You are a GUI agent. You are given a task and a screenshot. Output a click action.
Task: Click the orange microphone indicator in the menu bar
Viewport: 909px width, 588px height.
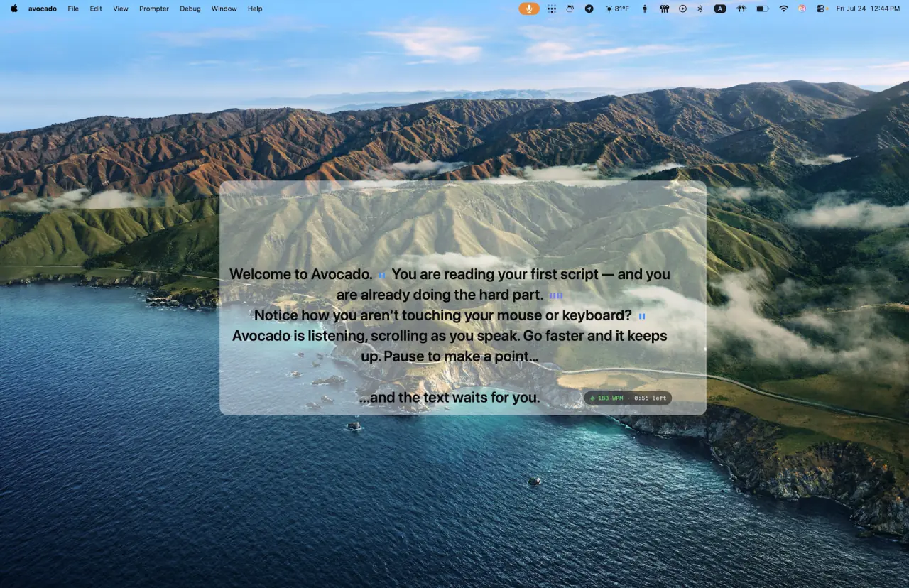pyautogui.click(x=529, y=9)
